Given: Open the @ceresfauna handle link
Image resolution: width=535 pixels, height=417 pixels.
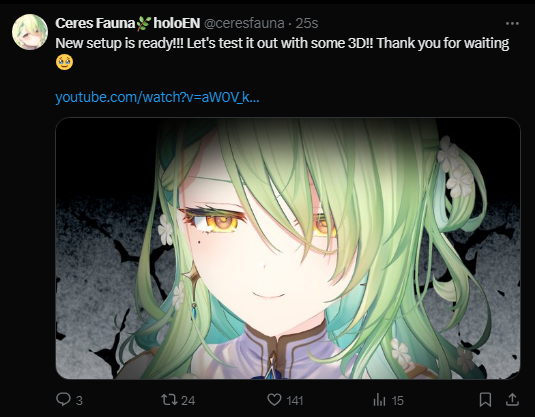Looking at the screenshot, I should pyautogui.click(x=244, y=23).
